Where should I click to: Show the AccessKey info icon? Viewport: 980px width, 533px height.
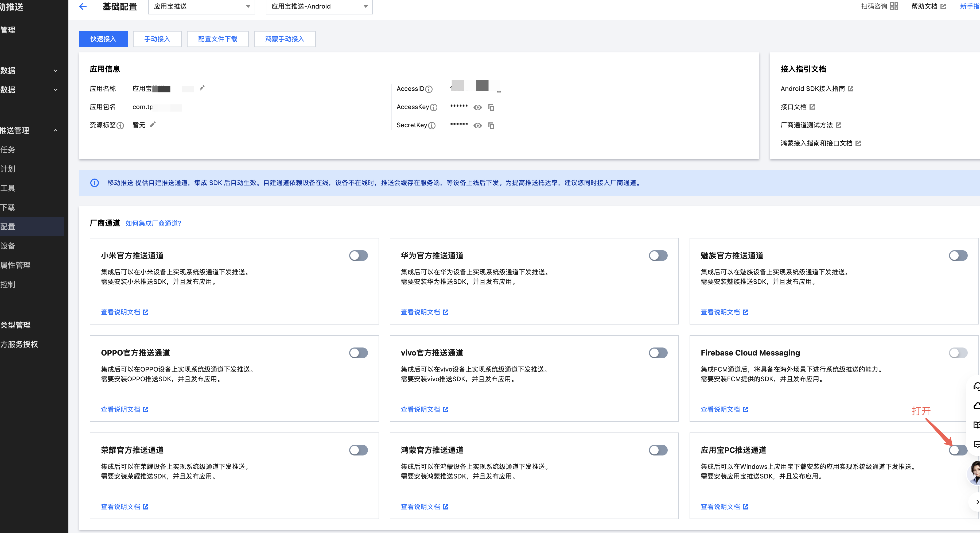434,107
